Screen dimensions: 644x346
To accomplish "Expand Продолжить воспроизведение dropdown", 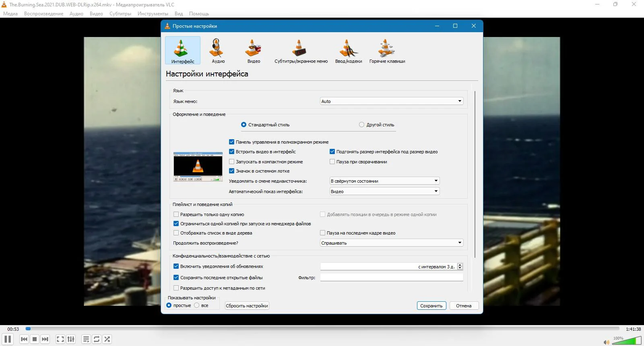I will click(x=391, y=243).
